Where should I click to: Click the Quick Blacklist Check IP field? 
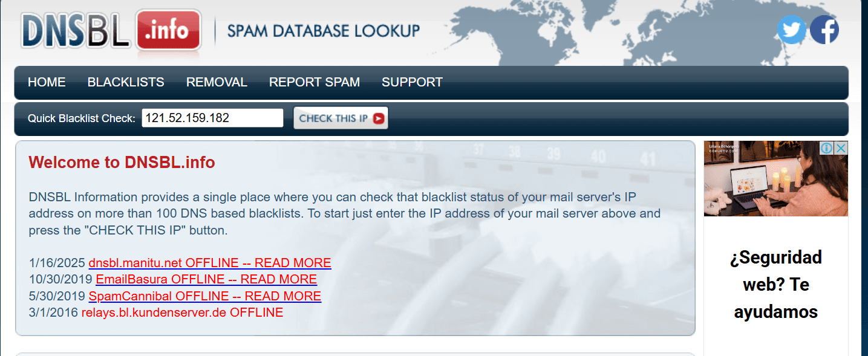[x=212, y=118]
